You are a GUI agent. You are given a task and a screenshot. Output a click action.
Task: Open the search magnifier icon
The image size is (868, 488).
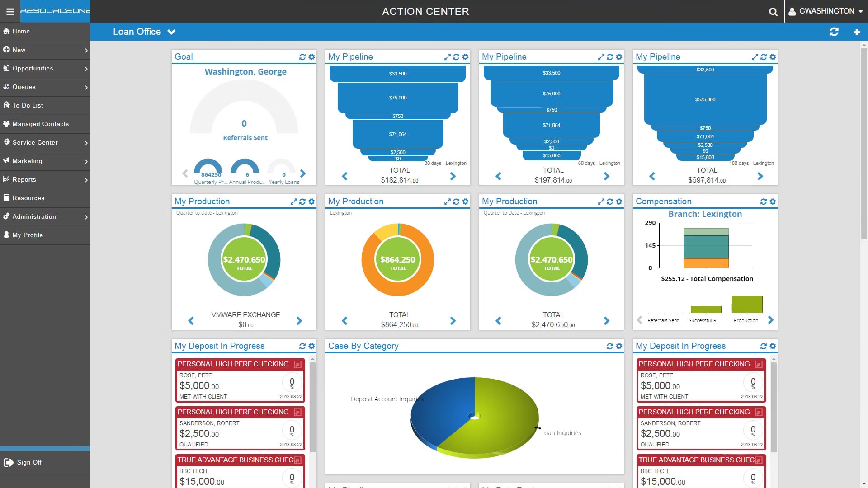pos(773,12)
